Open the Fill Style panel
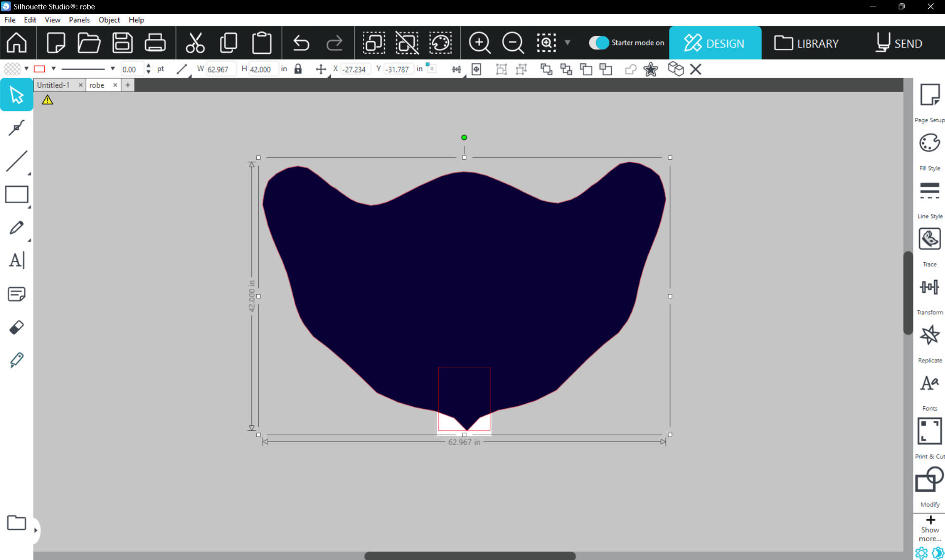This screenshot has height=560, width=945. 929,143
